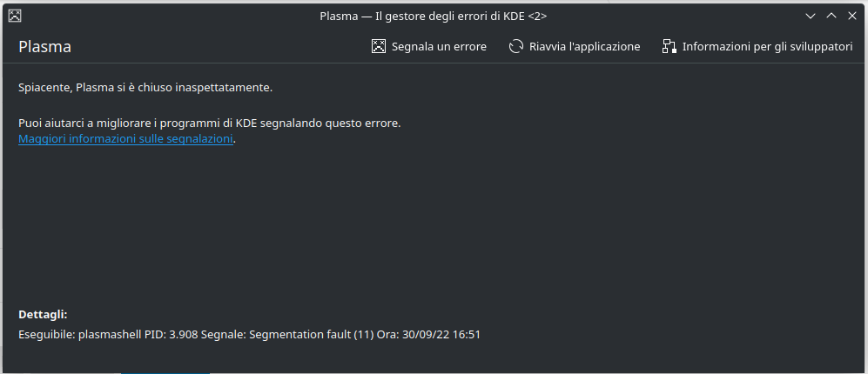868x374 pixels.
Task: Open the Informazioni per gli sviluppatori label
Action: click(767, 46)
